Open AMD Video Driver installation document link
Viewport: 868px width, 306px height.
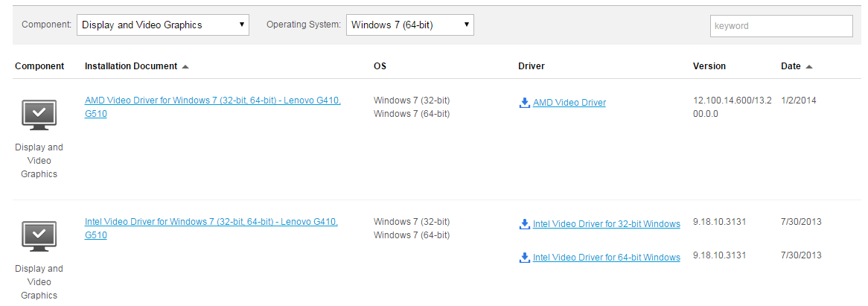[x=213, y=107]
